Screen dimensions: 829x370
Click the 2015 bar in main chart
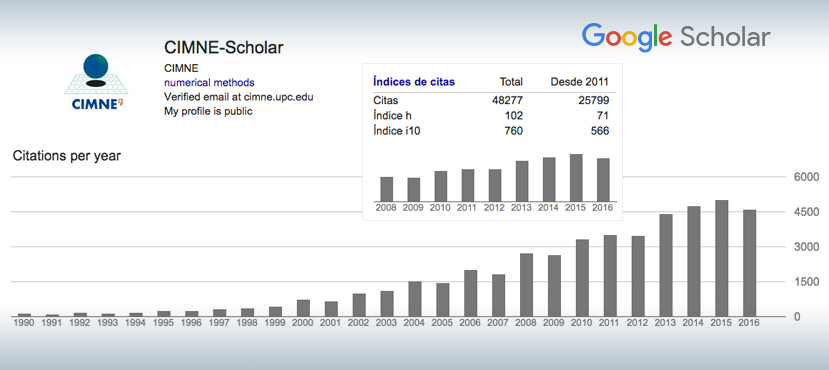722,258
